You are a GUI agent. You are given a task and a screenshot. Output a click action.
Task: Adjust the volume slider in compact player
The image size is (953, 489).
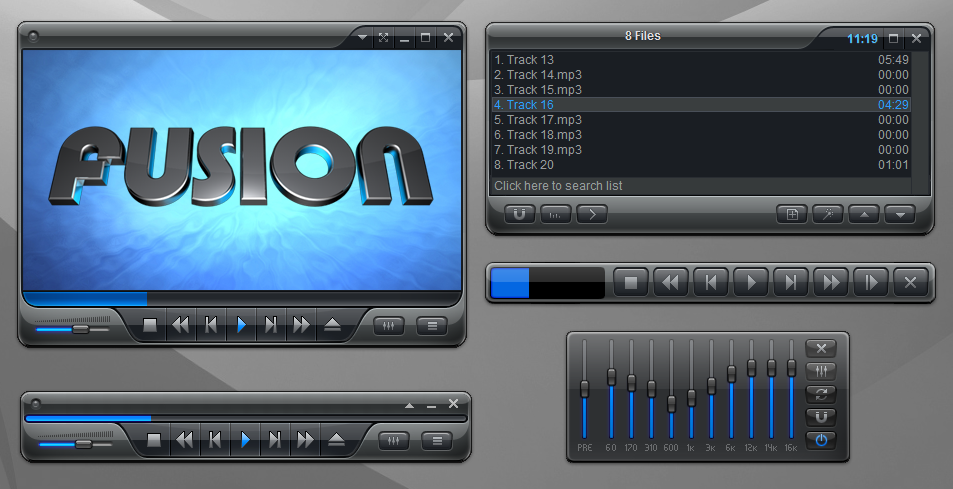[x=83, y=444]
